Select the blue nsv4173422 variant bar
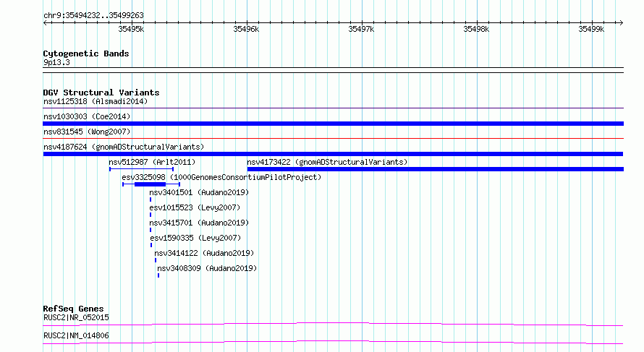 tap(436, 169)
